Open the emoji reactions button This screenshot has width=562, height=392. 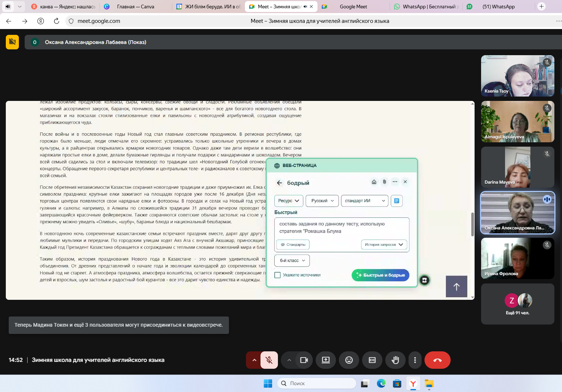click(349, 360)
